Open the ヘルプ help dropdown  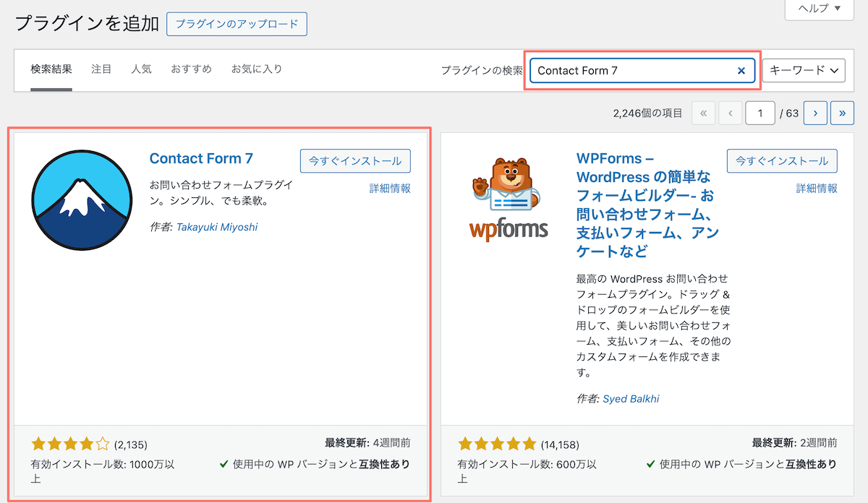(820, 9)
